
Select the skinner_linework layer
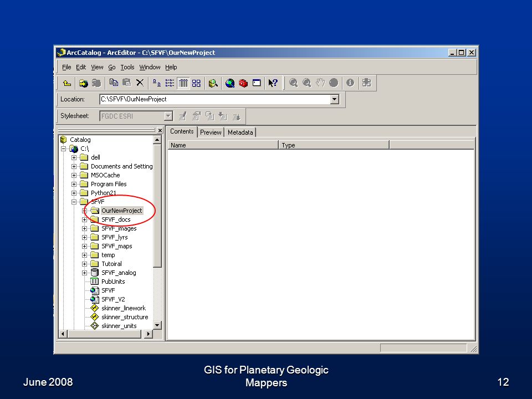tap(123, 308)
